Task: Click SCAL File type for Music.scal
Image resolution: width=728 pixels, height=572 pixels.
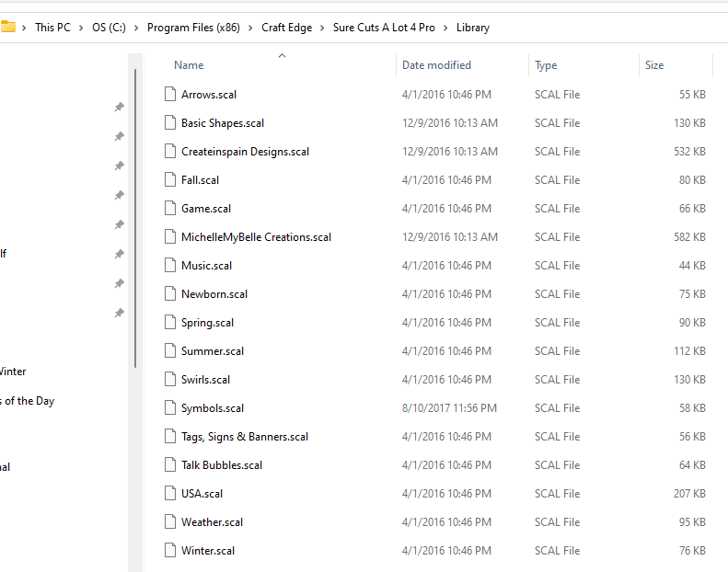Action: click(x=557, y=266)
